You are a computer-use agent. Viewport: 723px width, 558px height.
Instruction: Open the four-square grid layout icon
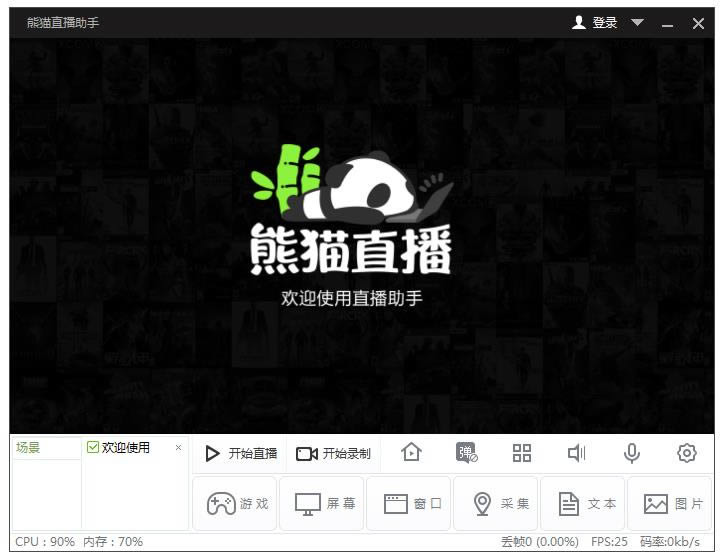tap(522, 453)
